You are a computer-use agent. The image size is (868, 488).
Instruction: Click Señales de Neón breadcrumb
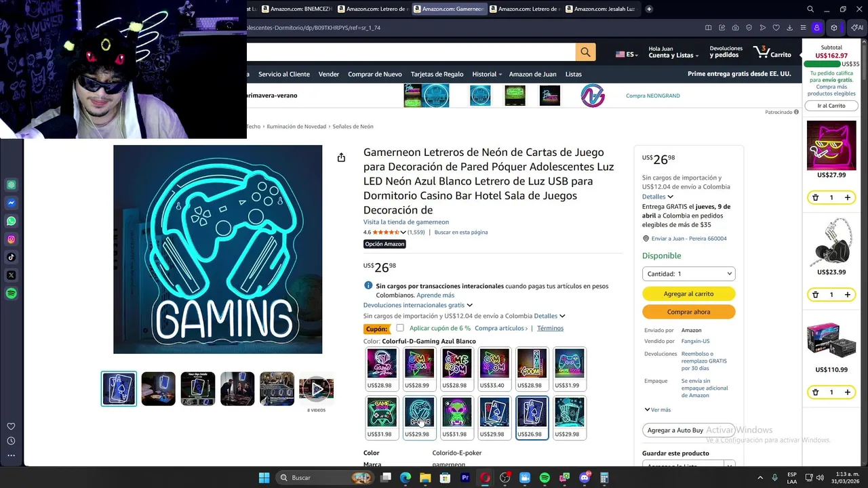[353, 126]
